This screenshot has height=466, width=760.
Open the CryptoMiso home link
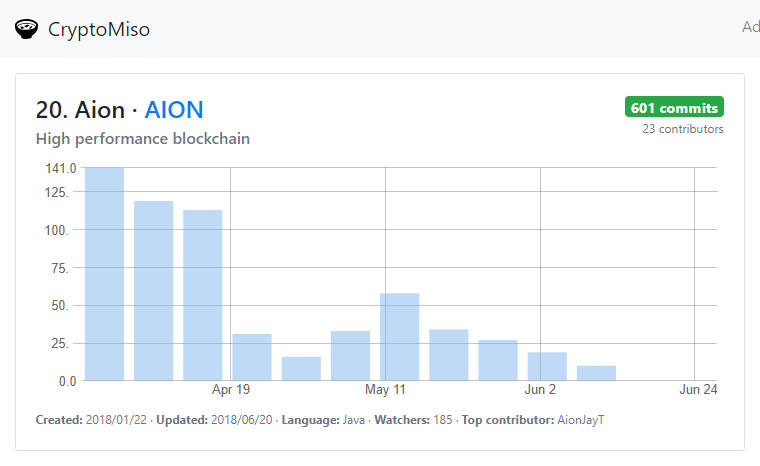pos(99,30)
